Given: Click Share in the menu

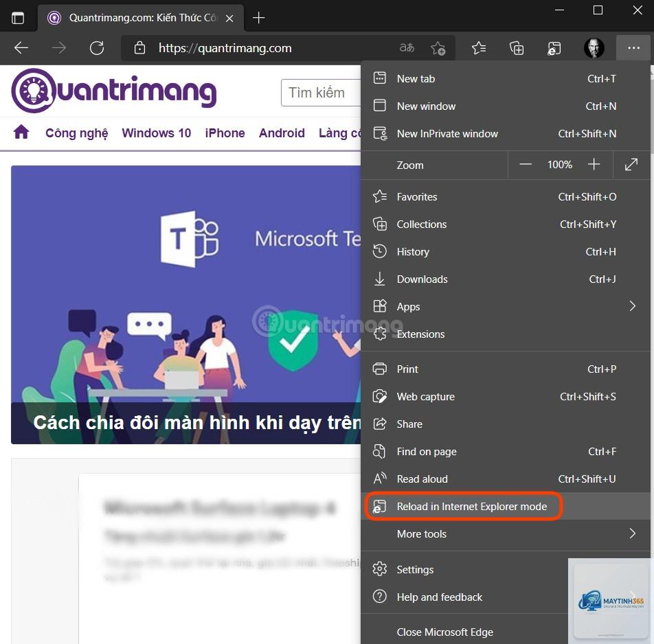Looking at the screenshot, I should (505, 424).
